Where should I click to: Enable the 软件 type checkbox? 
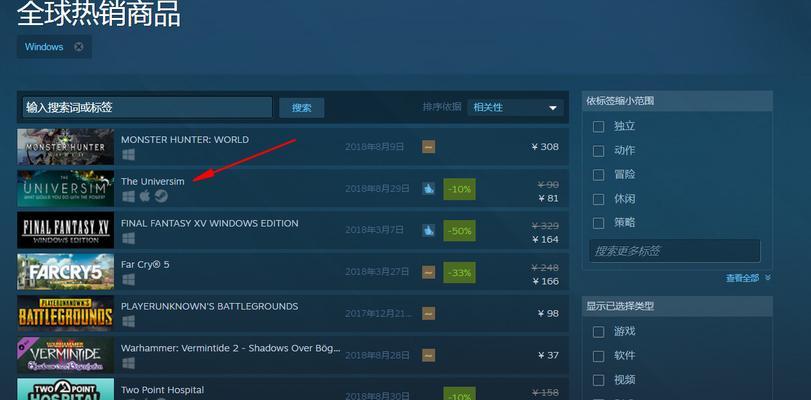(x=598, y=356)
